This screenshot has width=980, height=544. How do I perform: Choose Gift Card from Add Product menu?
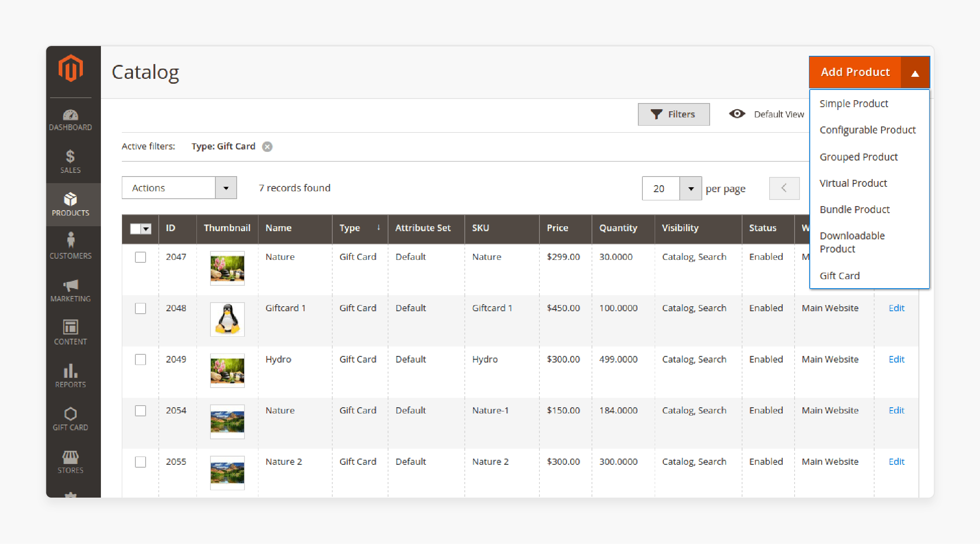coord(839,276)
